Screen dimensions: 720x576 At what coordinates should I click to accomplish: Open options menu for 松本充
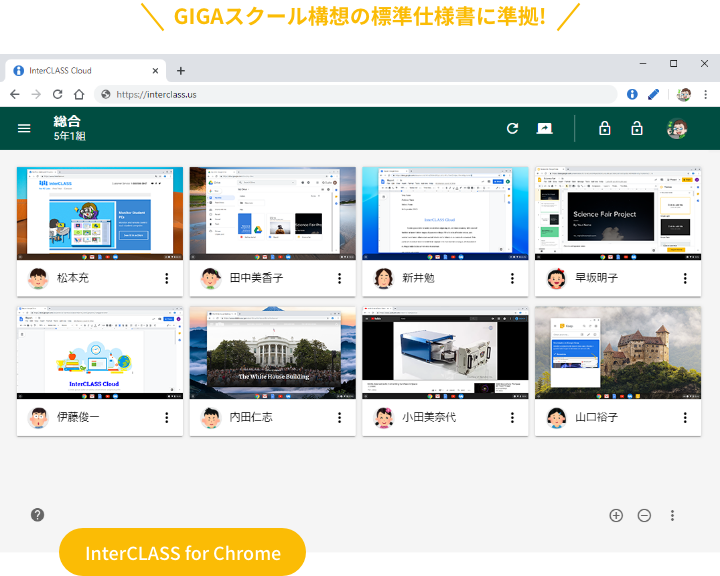click(167, 278)
